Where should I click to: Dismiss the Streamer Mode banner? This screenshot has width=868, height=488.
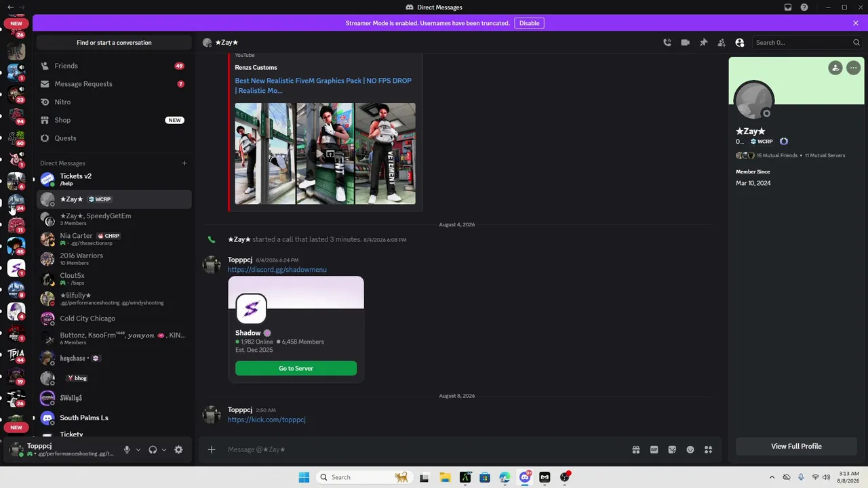pyautogui.click(x=856, y=23)
